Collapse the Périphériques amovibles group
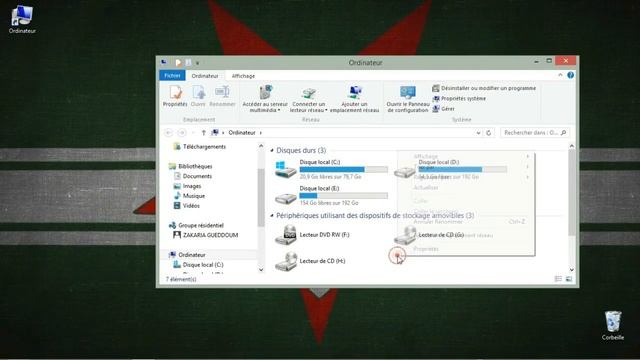This screenshot has height=360, width=640. pyautogui.click(x=272, y=215)
